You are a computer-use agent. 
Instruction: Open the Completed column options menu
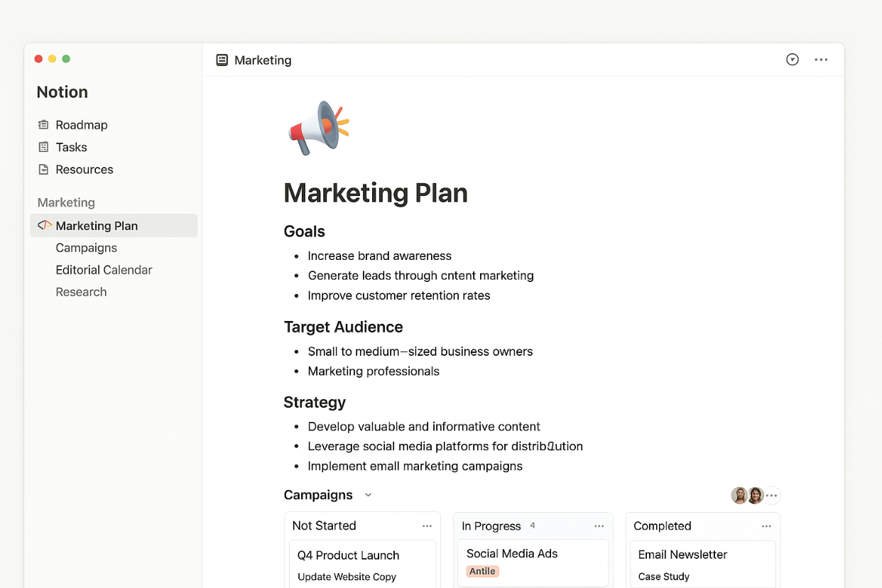click(766, 526)
